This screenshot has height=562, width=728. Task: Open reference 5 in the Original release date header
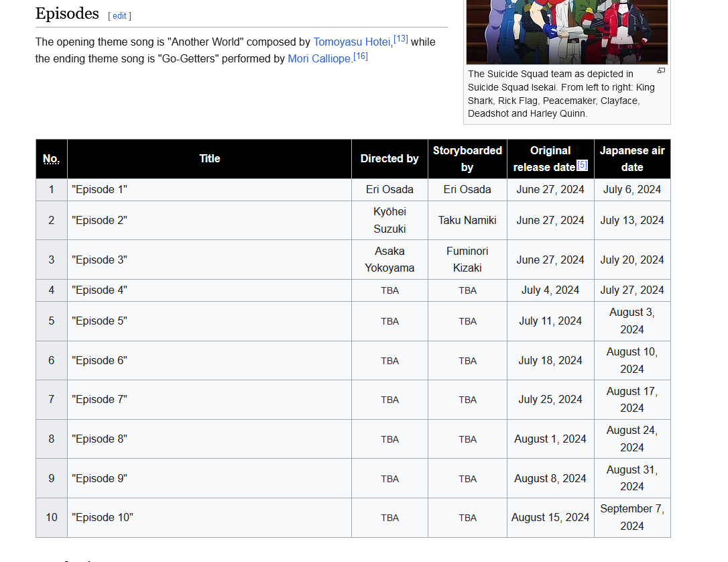coord(582,165)
